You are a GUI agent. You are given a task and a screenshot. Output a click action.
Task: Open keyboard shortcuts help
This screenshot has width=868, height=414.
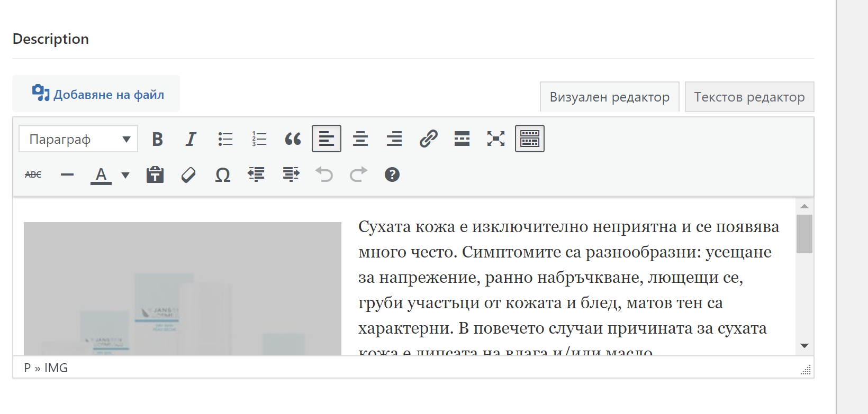click(392, 174)
